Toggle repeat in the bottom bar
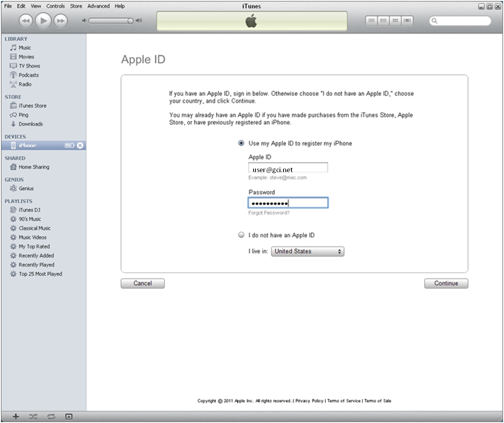The height and width of the screenshot is (423, 504). (x=51, y=416)
